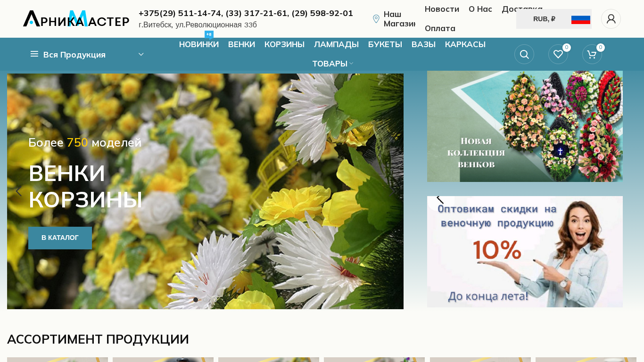The height and width of the screenshot is (362, 644).
Task: Open the search magnifier icon
Action: pyautogui.click(x=524, y=54)
